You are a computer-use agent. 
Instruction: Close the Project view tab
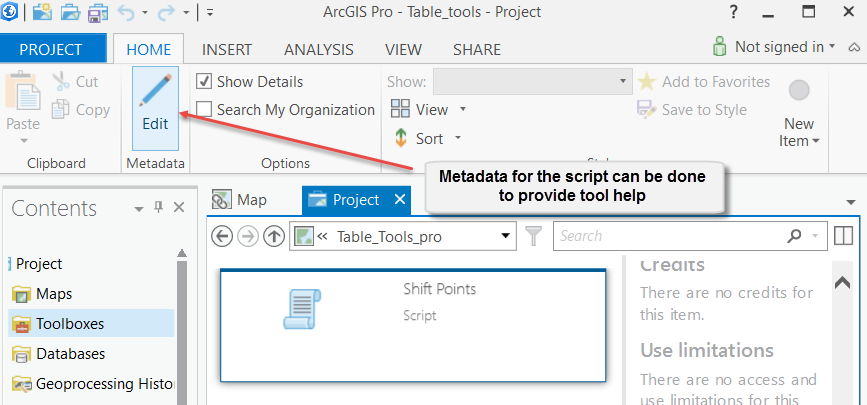[400, 200]
